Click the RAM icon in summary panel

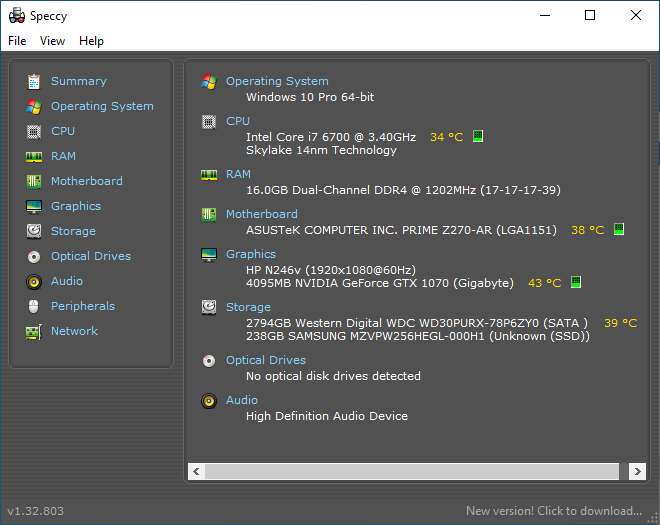[209, 175]
